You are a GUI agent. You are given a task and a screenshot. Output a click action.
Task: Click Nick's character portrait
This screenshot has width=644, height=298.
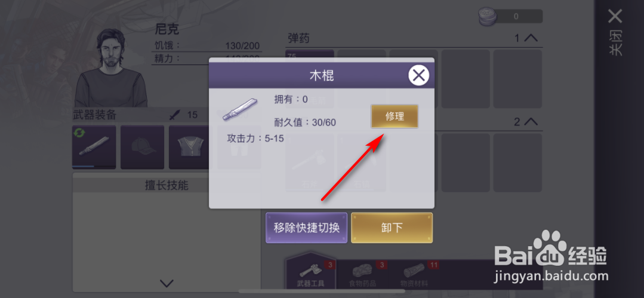(x=111, y=68)
